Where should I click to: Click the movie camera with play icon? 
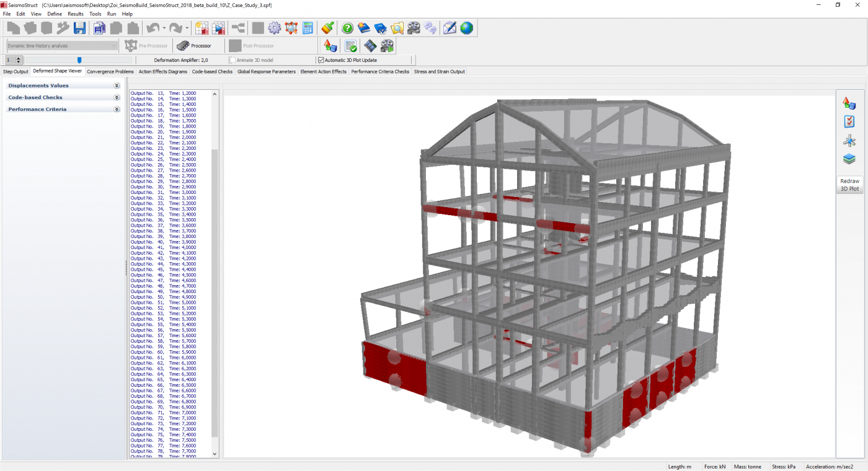click(387, 46)
